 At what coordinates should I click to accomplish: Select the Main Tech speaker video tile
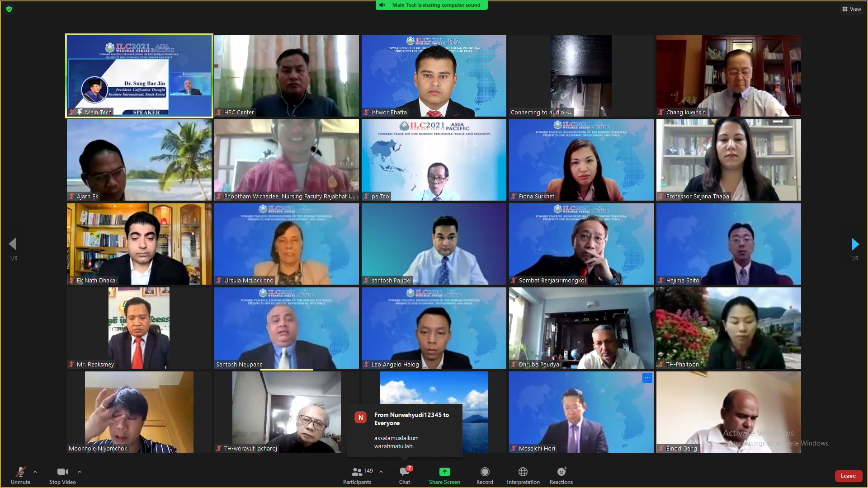click(139, 76)
